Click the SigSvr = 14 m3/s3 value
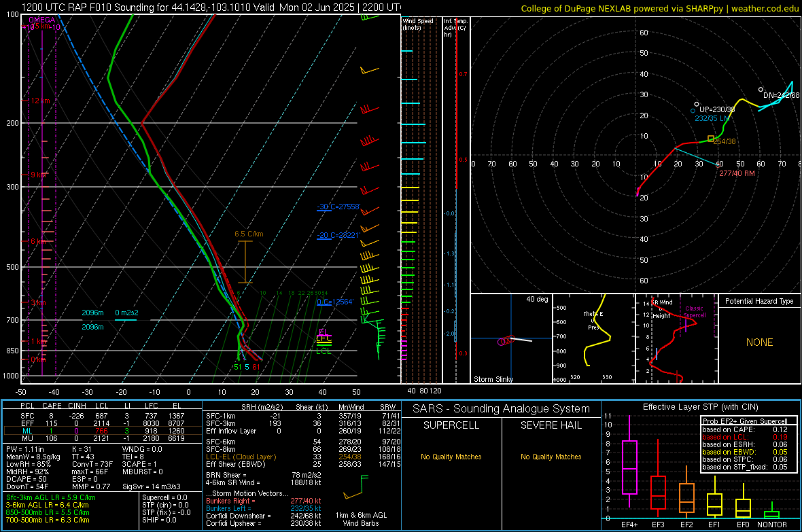This screenshot has width=802, height=532. pos(152,486)
